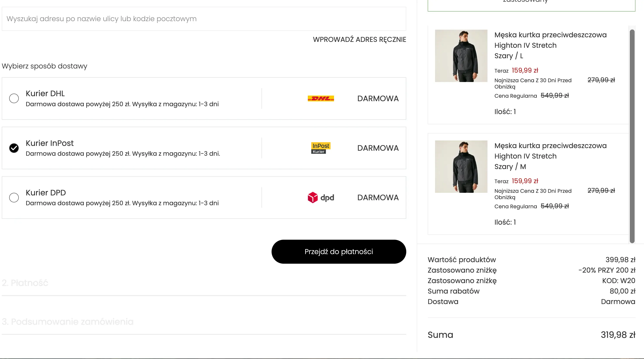Image resolution: width=644 pixels, height=359 pixels.
Task: Click the order summary vertical scrollbar
Action: [632, 136]
